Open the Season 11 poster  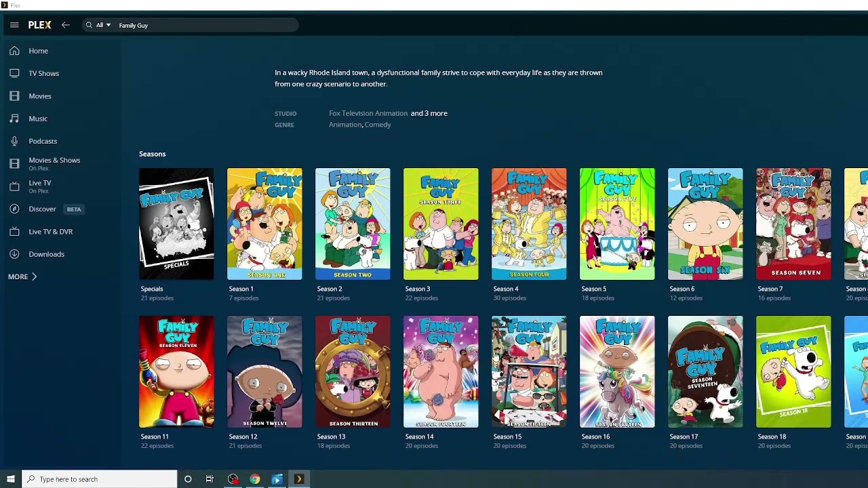click(x=176, y=371)
